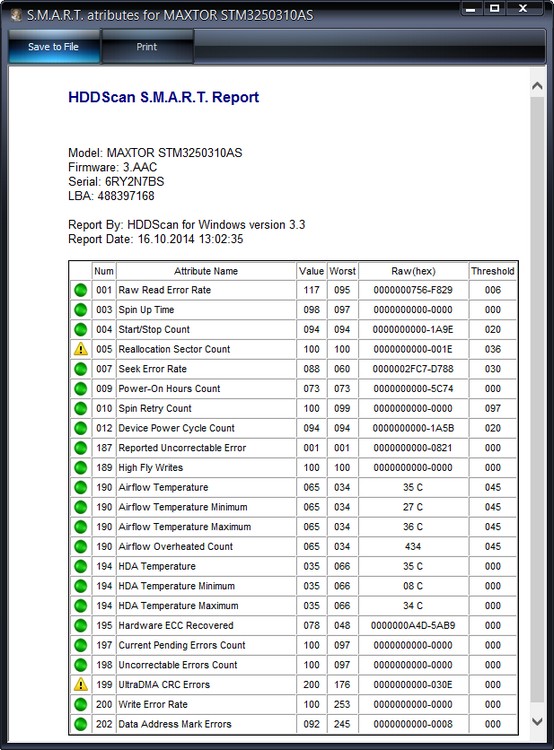Click green status icon for Hardware ECC Recovered
The height and width of the screenshot is (750, 554).
(x=80, y=625)
